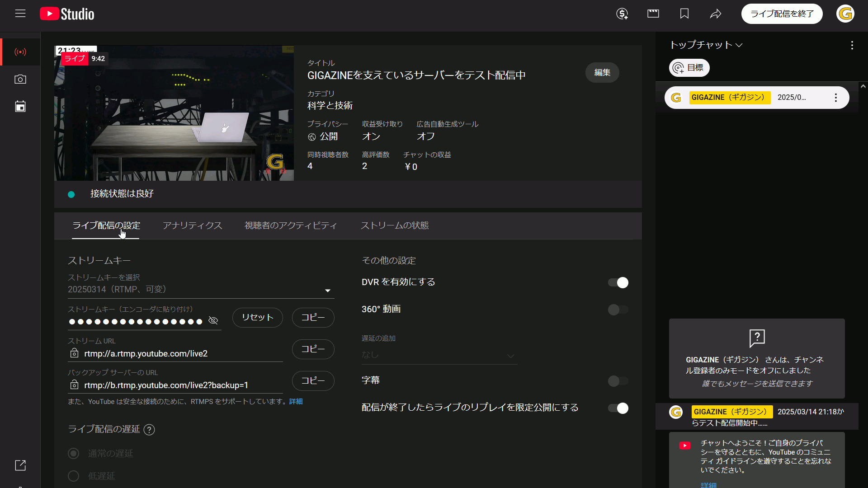The width and height of the screenshot is (868, 488).
Task: Toggle the unlisted replay after stream switch
Action: pyautogui.click(x=618, y=408)
